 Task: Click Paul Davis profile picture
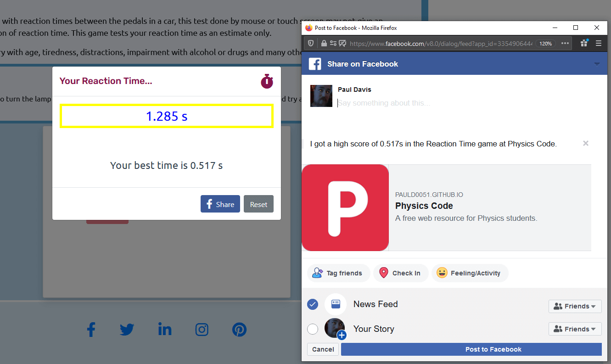pyautogui.click(x=321, y=96)
